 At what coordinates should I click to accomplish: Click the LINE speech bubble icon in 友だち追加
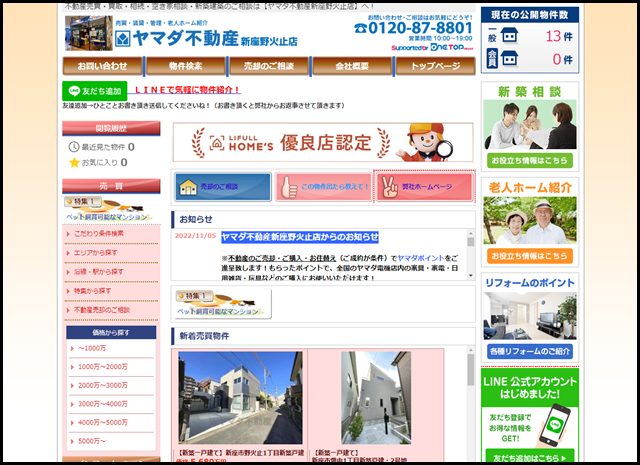pos(74,91)
